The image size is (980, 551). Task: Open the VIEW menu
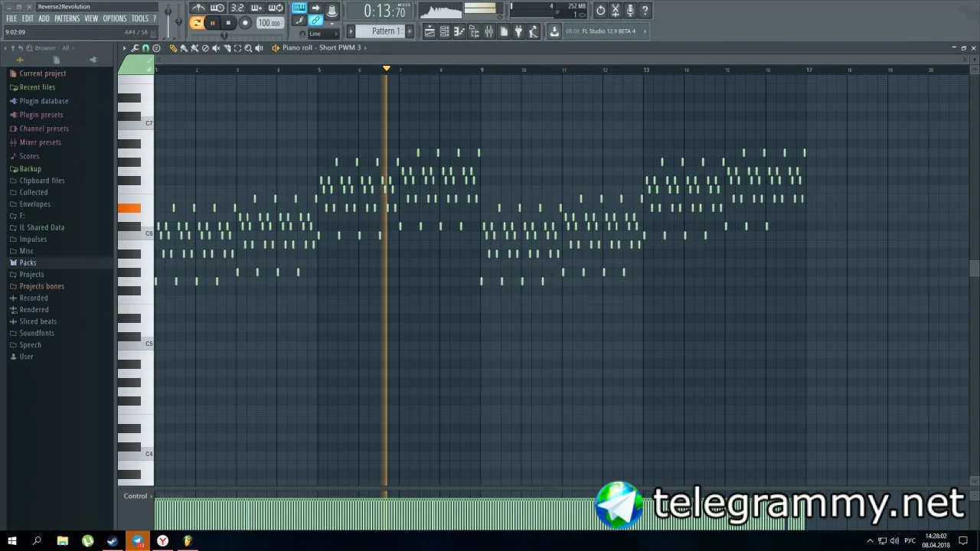91,18
